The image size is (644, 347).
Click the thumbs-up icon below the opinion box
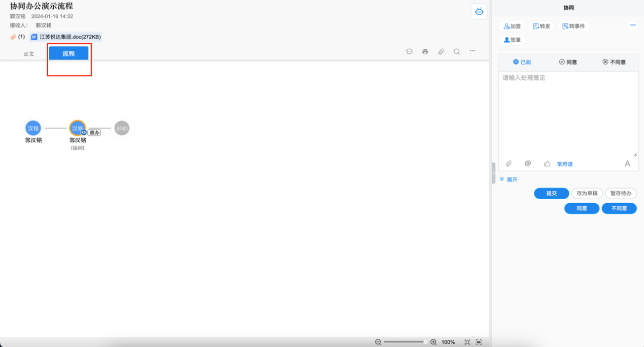click(547, 164)
